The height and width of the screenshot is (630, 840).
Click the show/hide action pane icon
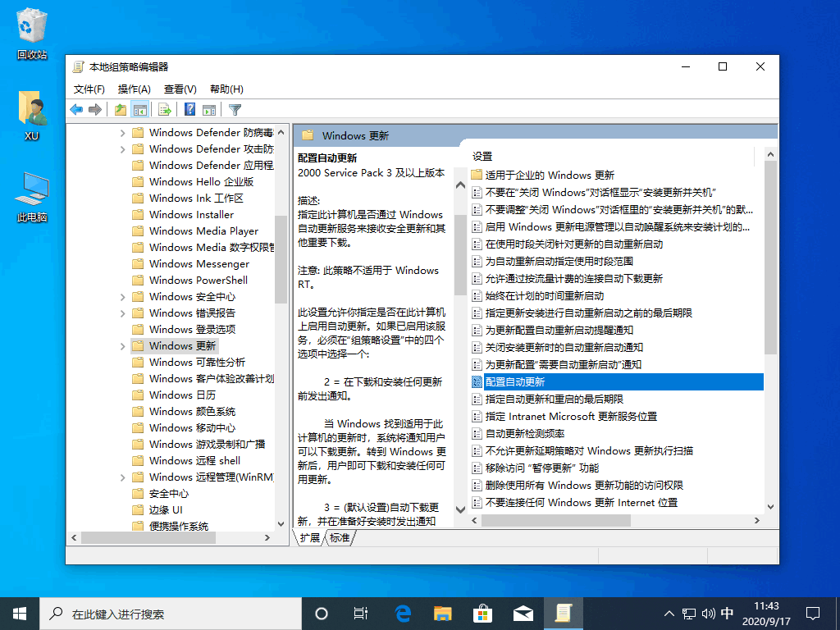tap(209, 110)
